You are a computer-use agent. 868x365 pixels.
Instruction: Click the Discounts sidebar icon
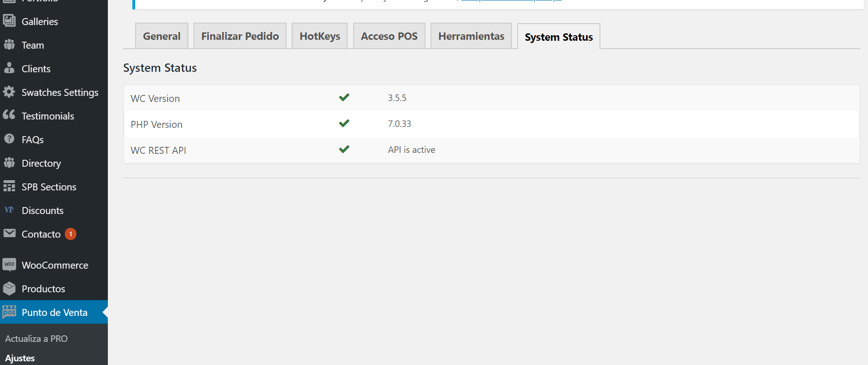click(9, 210)
